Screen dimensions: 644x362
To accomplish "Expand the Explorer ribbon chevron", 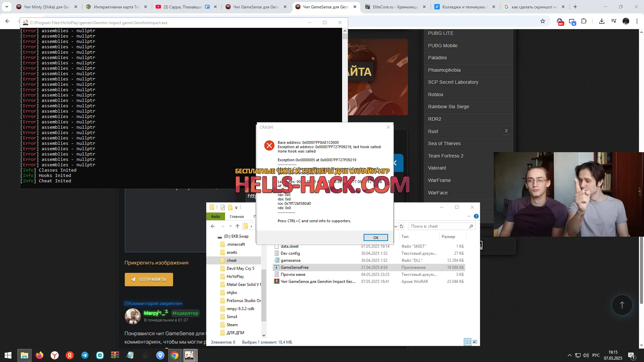I will point(469,216).
